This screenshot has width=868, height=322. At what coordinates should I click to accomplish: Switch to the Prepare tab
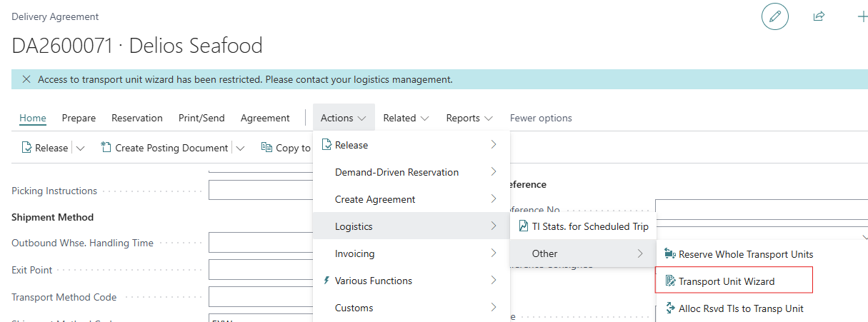point(79,118)
